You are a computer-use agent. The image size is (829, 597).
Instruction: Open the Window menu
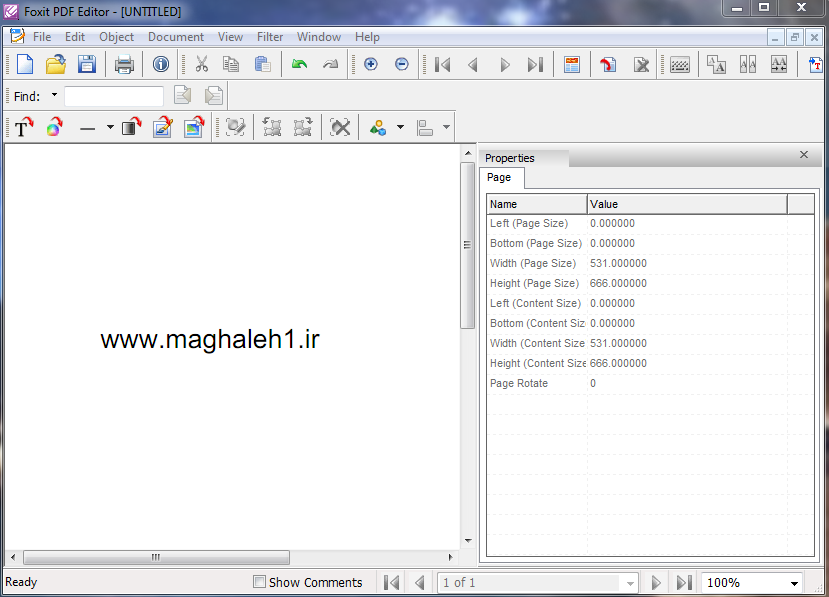(319, 37)
